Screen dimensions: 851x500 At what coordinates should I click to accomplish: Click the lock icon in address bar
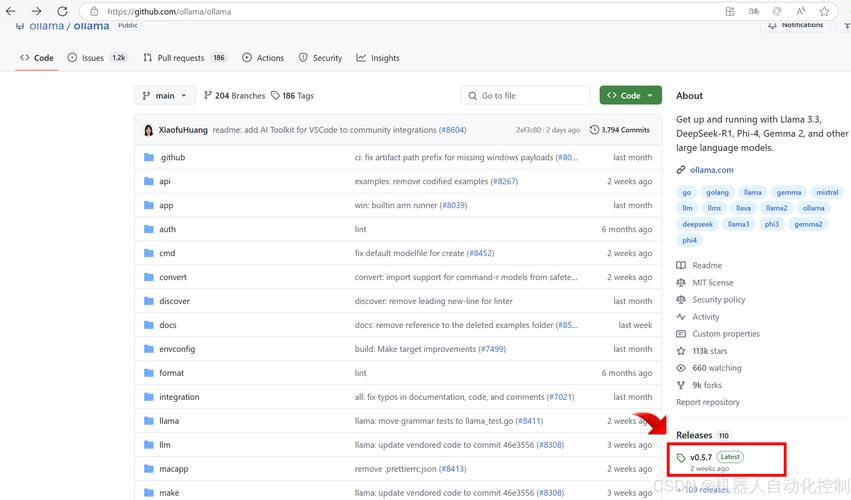click(x=94, y=11)
